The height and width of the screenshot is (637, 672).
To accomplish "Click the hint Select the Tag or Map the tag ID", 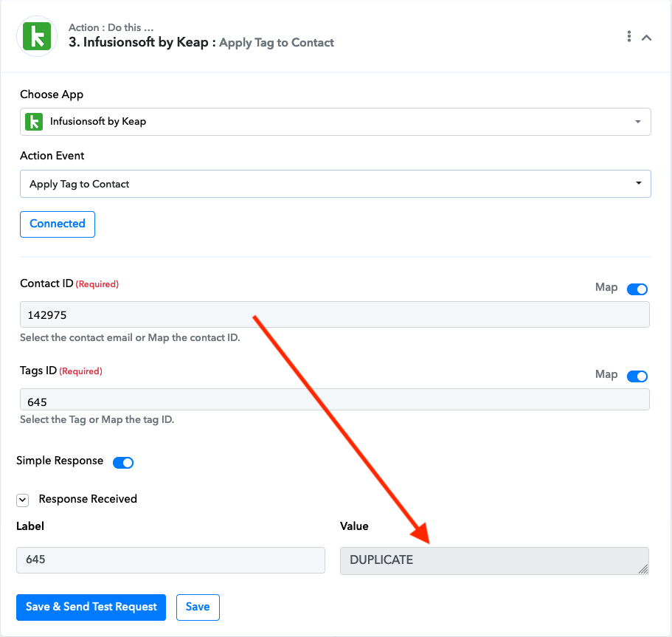I will [97, 419].
